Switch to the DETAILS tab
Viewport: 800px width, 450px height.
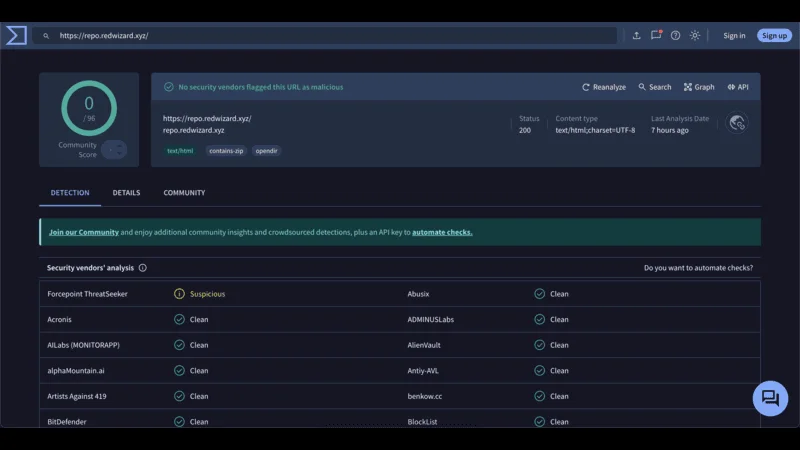[126, 193]
